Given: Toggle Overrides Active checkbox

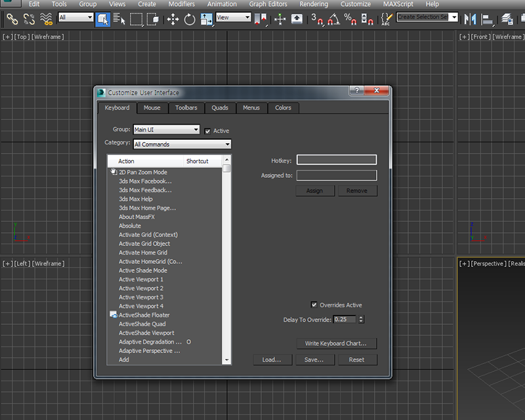Looking at the screenshot, I should tap(314, 304).
